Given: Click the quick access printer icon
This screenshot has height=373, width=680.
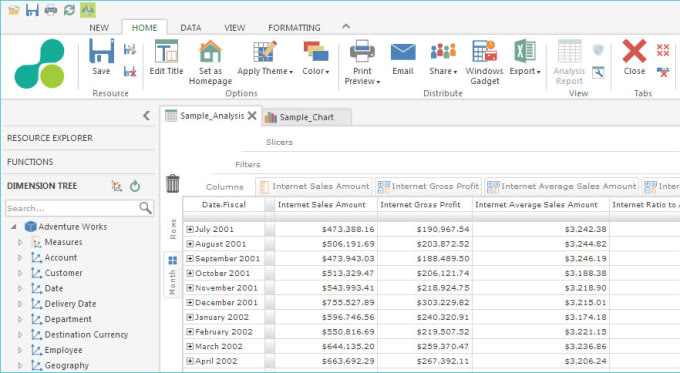Looking at the screenshot, I should (51, 10).
